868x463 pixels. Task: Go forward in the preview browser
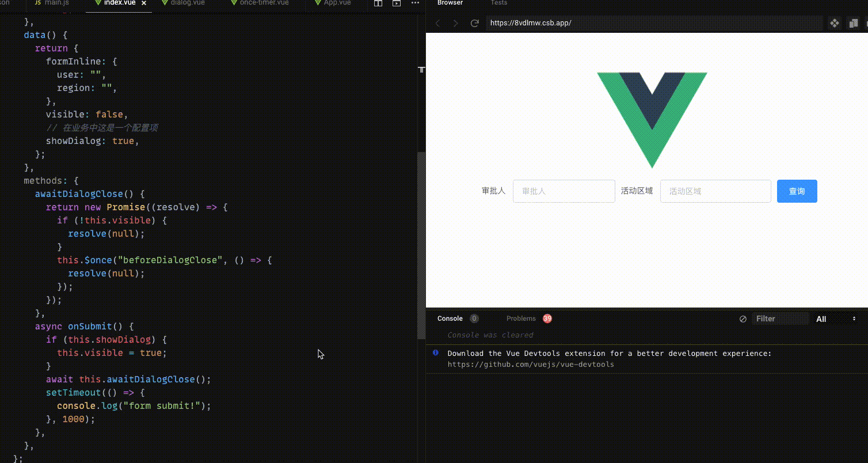[456, 23]
